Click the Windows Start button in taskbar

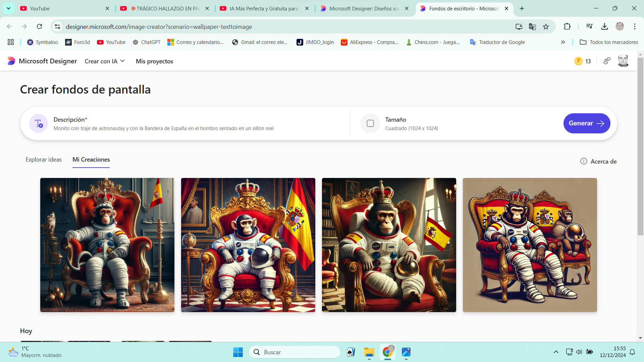(x=238, y=352)
